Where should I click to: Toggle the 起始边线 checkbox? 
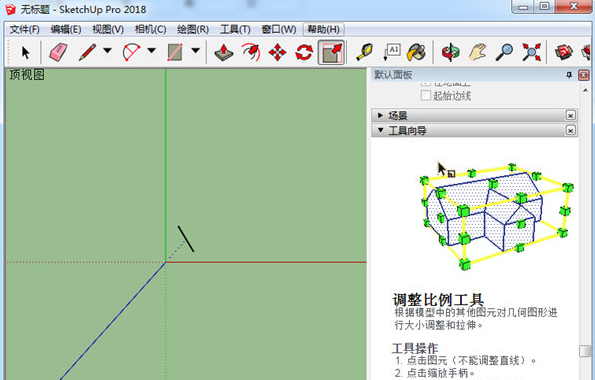(x=426, y=95)
